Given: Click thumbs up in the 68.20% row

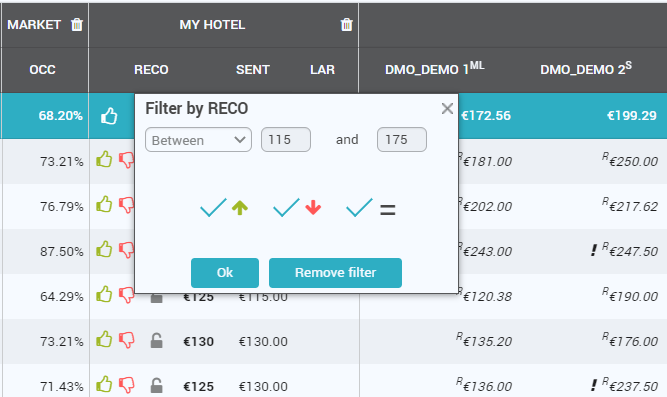Looking at the screenshot, I should coord(109,116).
